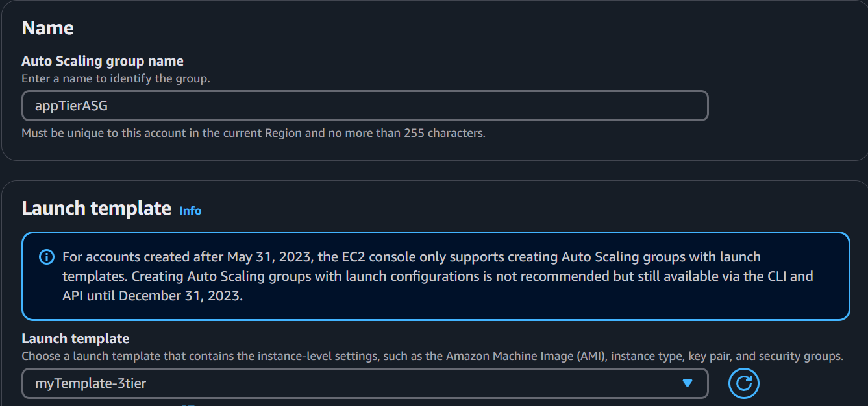Click empty space right of the name field
The image size is (868, 406).
coord(786,106)
